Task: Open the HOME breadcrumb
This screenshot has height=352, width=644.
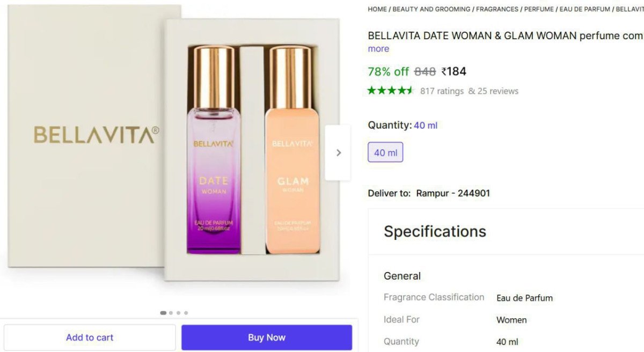Action: (377, 9)
